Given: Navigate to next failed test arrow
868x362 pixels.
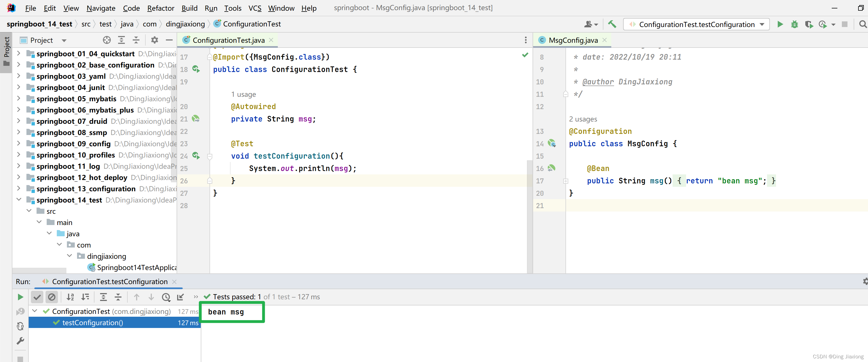Looking at the screenshot, I should [x=151, y=297].
